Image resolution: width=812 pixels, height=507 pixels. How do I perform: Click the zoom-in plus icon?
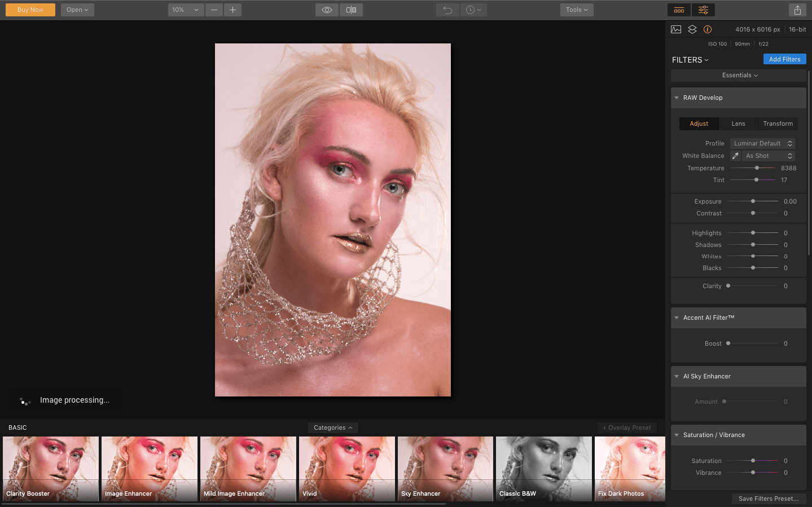[232, 10]
